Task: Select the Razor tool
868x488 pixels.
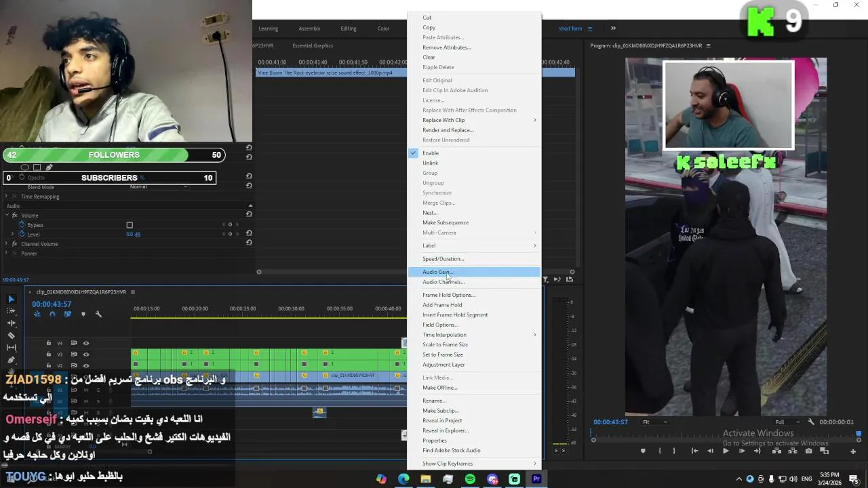Action: 11,335
